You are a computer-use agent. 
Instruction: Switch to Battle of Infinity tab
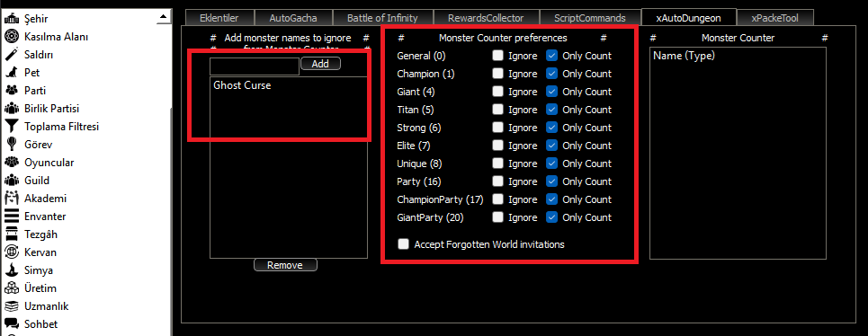click(x=382, y=18)
